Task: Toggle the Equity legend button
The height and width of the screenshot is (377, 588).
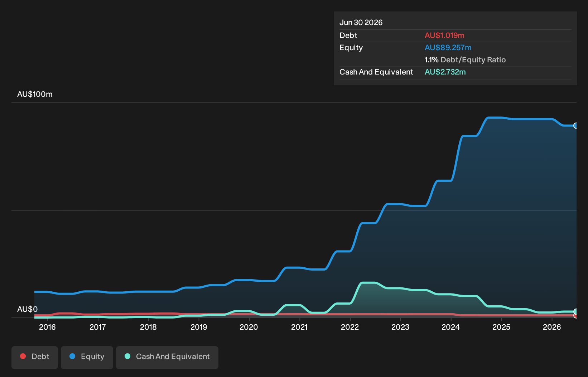Action: [x=87, y=357]
